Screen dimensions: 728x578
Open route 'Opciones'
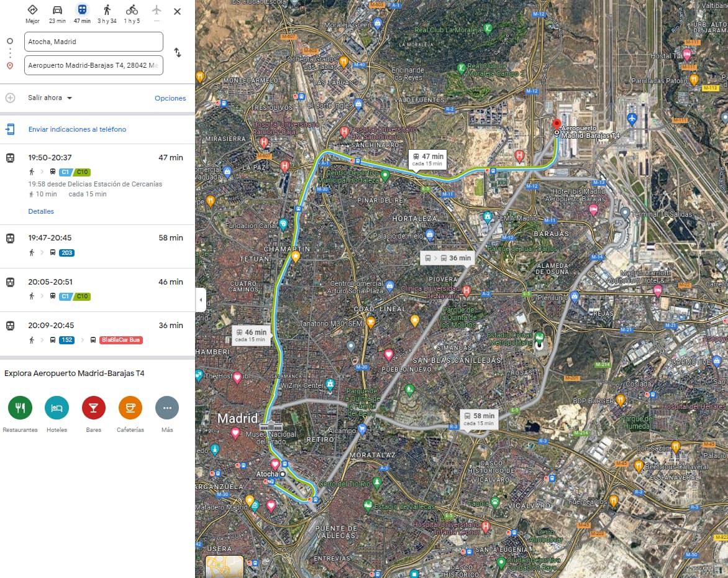click(x=170, y=98)
